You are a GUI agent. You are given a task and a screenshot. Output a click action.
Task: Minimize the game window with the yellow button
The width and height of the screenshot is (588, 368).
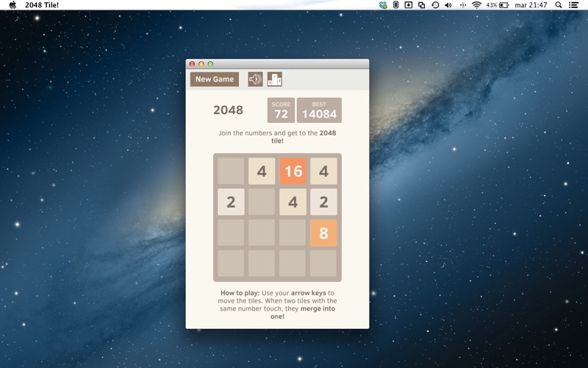point(201,64)
